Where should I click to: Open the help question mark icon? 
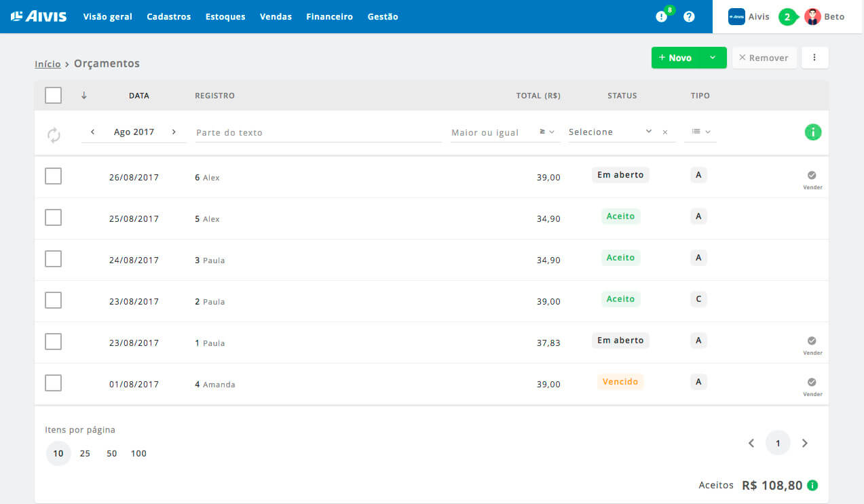689,16
